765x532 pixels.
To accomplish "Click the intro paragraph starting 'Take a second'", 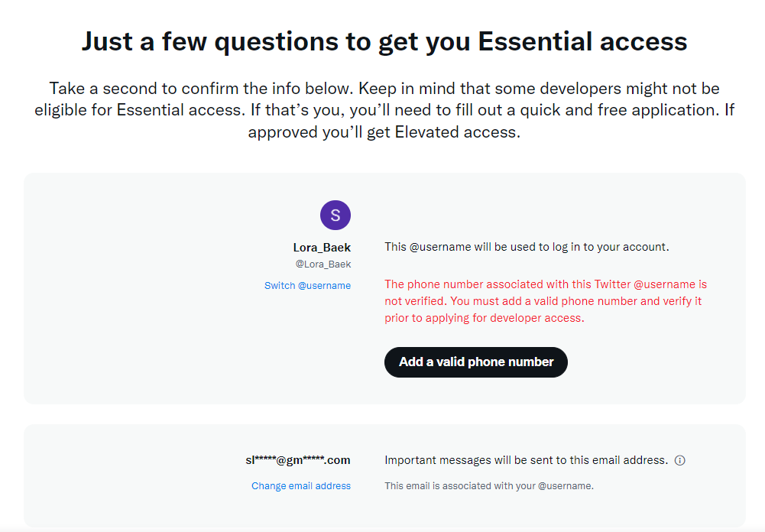I will tap(384, 110).
